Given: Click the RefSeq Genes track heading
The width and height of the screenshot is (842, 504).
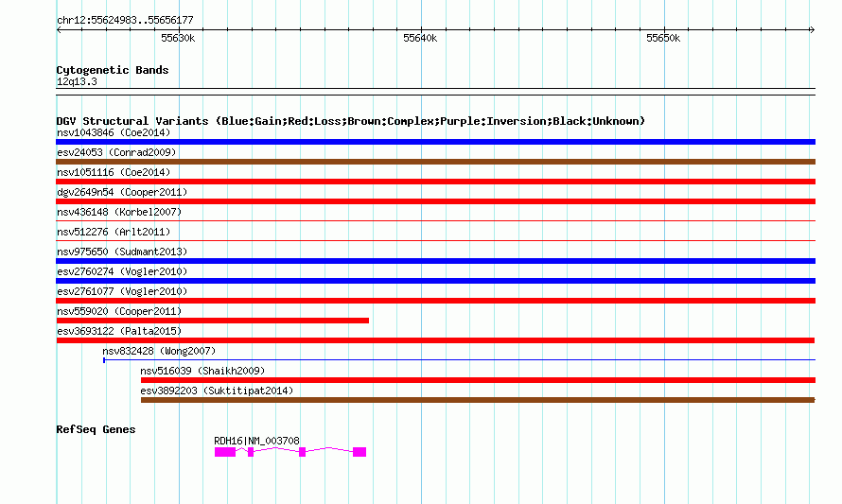Looking at the screenshot, I should click(x=96, y=429).
